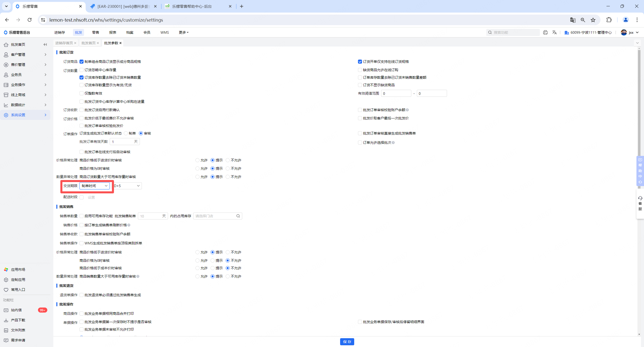Enable 订货忽略中心库存量 checkbox

click(82, 70)
